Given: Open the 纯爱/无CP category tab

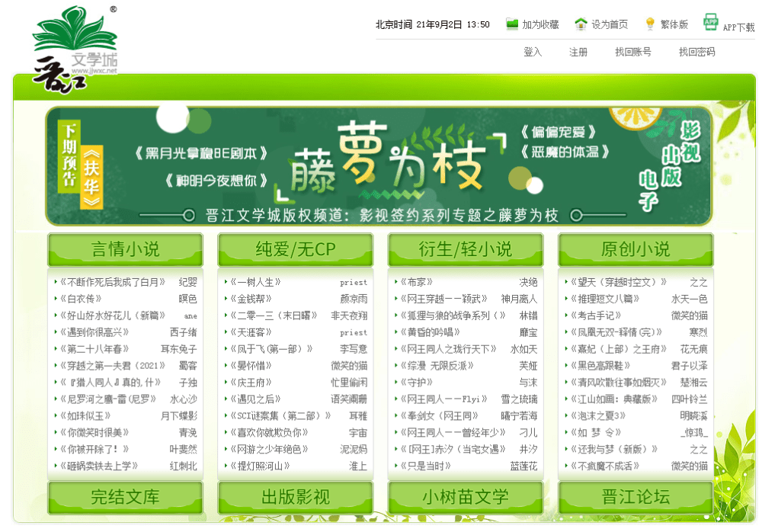Looking at the screenshot, I should [x=296, y=249].
